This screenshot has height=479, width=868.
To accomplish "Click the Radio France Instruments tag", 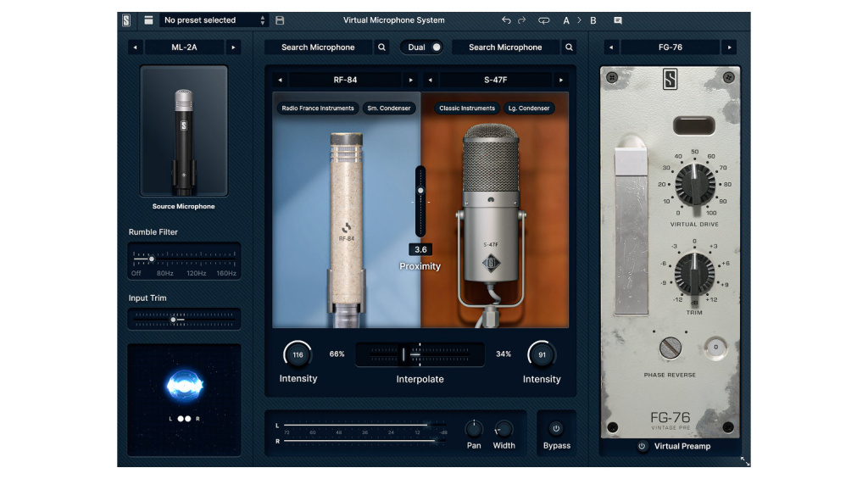I will (x=318, y=108).
